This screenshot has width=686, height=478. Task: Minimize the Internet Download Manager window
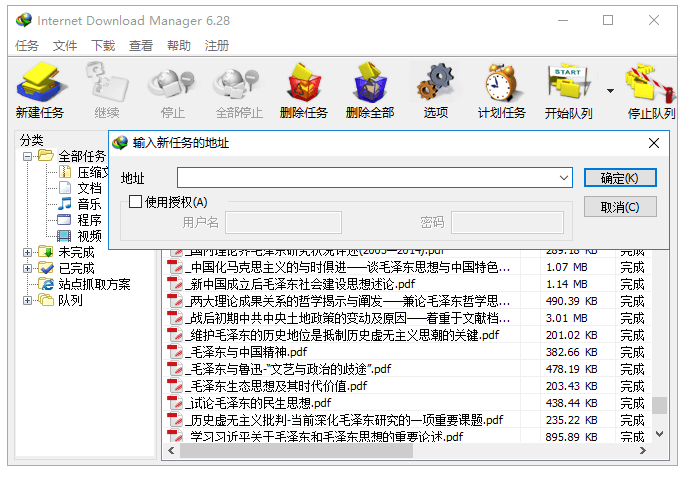pos(563,20)
